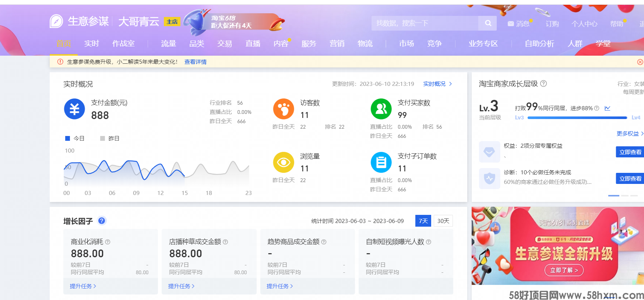The width and height of the screenshot is (644, 300).
Task: Click the 主店 badge
Action: click(172, 22)
